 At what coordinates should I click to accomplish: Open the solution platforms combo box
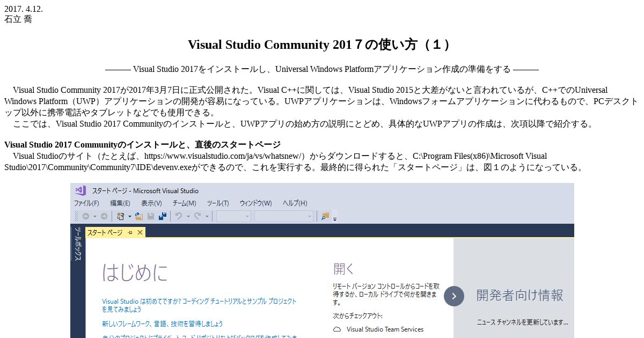[284, 216]
